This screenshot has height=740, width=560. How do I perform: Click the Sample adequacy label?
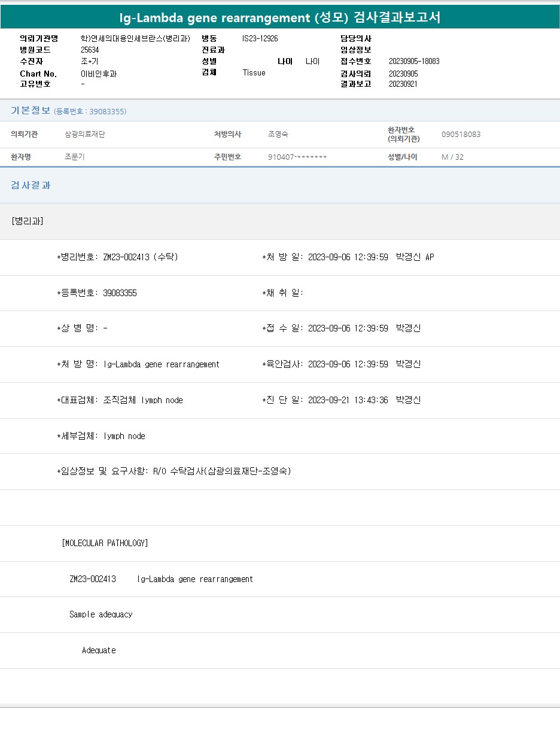[x=101, y=614]
